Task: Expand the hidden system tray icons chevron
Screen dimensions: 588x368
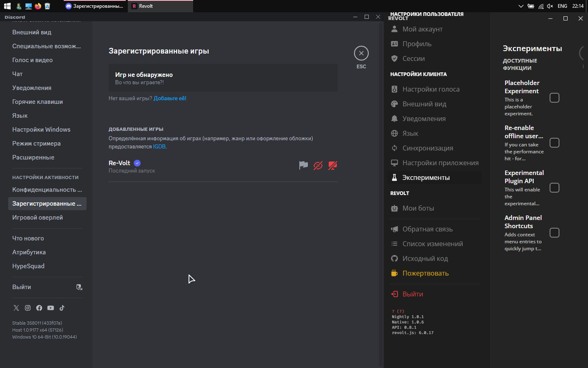Action: (x=521, y=6)
